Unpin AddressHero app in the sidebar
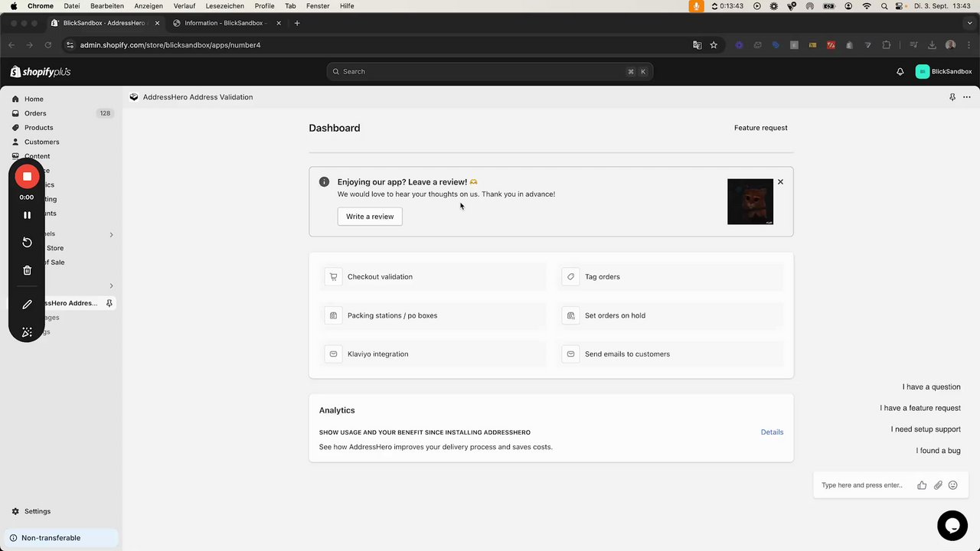 109,303
